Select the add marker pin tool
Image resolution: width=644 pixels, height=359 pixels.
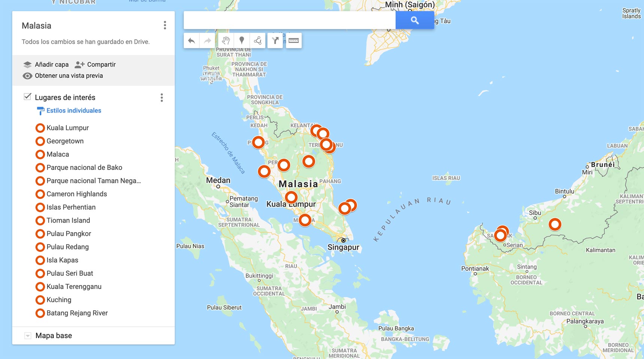(242, 41)
